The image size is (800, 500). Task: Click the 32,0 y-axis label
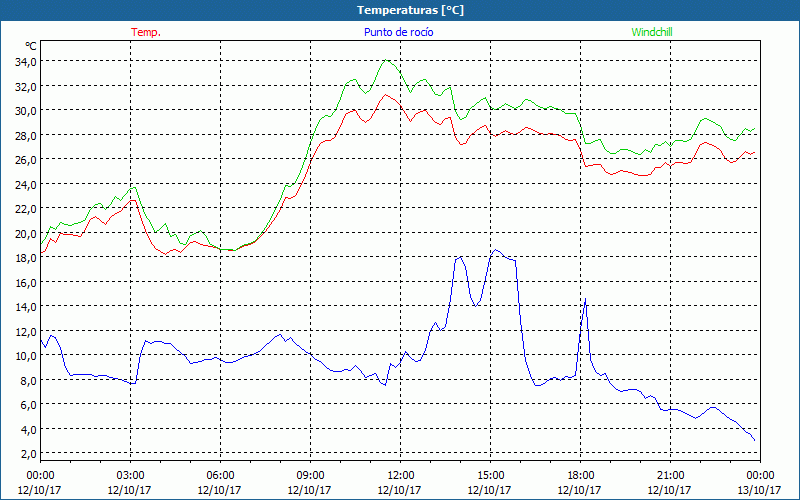(27, 86)
